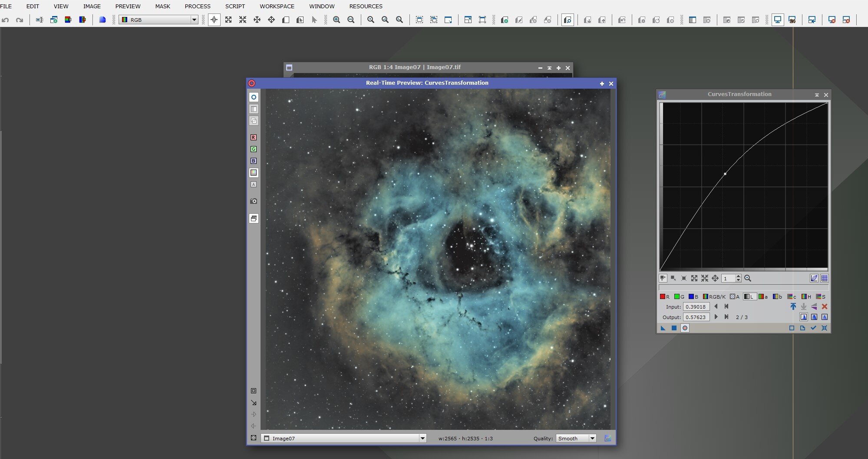Click the red X delete point icon
The width and height of the screenshot is (868, 459).
(x=824, y=307)
